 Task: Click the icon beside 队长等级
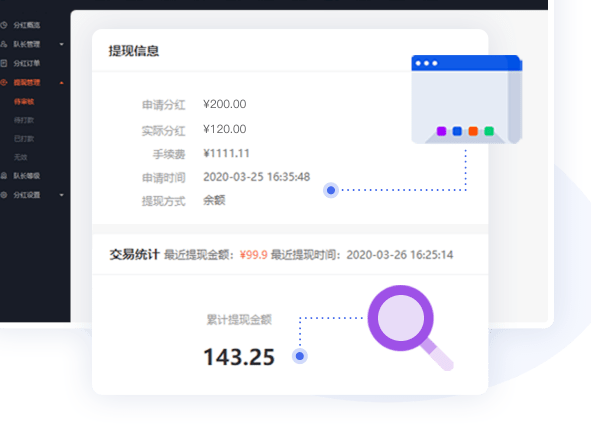pyautogui.click(x=4, y=176)
